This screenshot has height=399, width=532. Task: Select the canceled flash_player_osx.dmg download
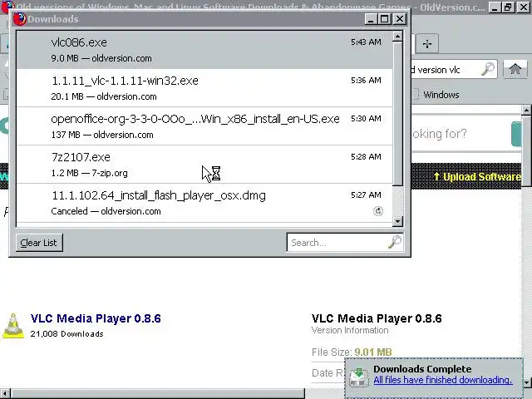[204, 203]
